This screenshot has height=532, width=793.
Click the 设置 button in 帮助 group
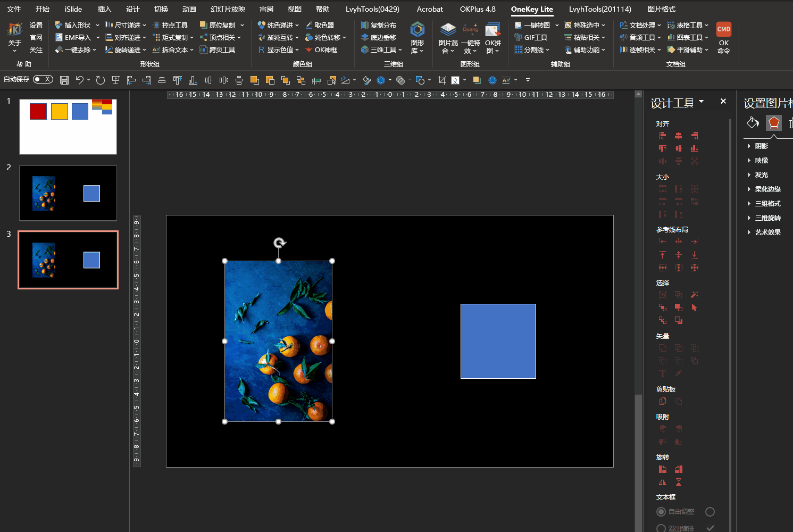click(36, 25)
